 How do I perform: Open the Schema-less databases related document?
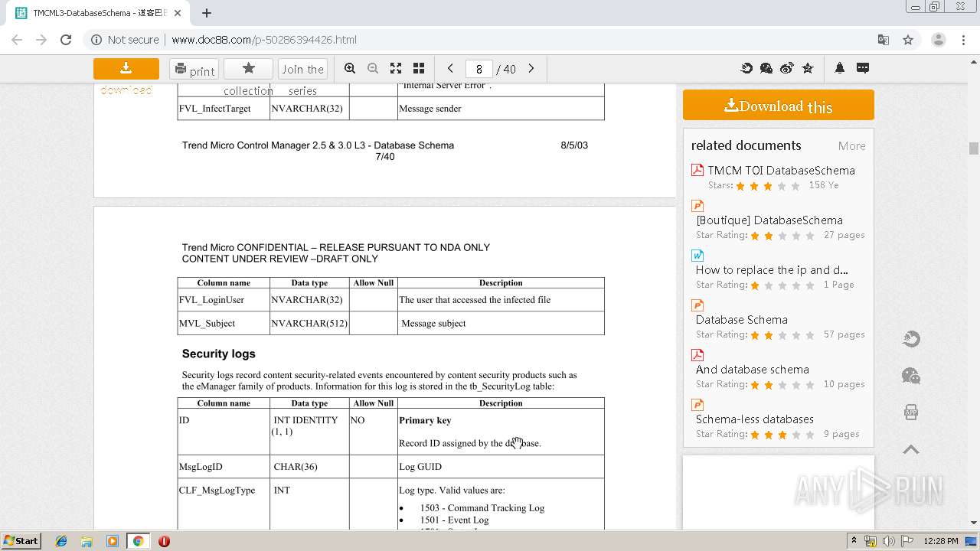pyautogui.click(x=754, y=419)
